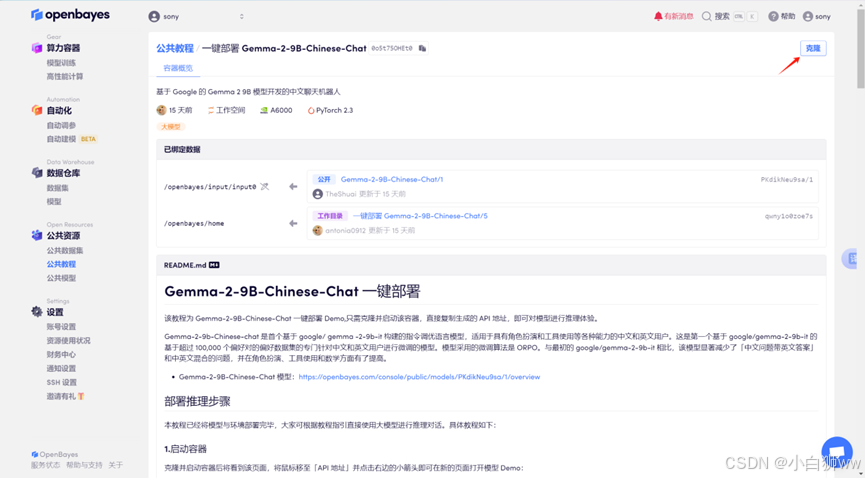Viewport: 865px width, 478px height.
Task: Open SSH 设置 in the sidebar
Action: (x=62, y=382)
